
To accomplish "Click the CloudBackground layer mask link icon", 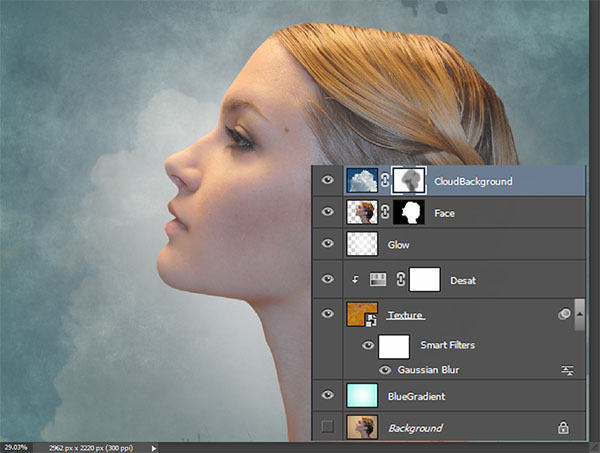I will [384, 181].
